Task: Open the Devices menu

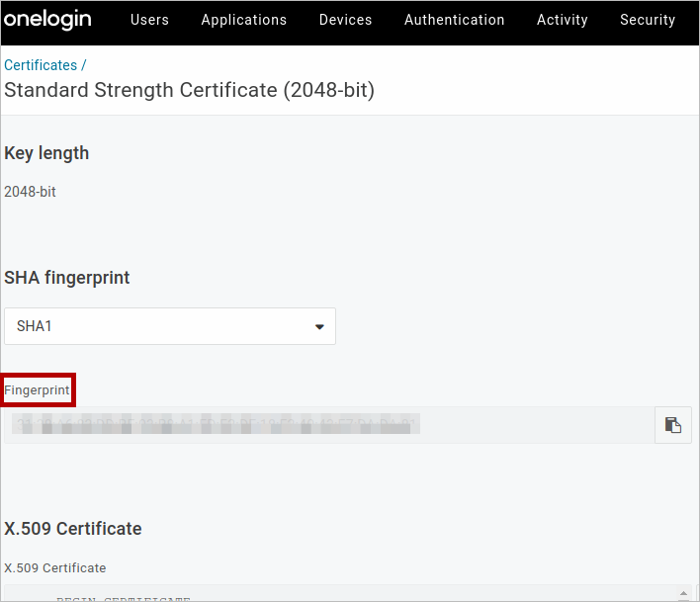Action: pyautogui.click(x=345, y=20)
